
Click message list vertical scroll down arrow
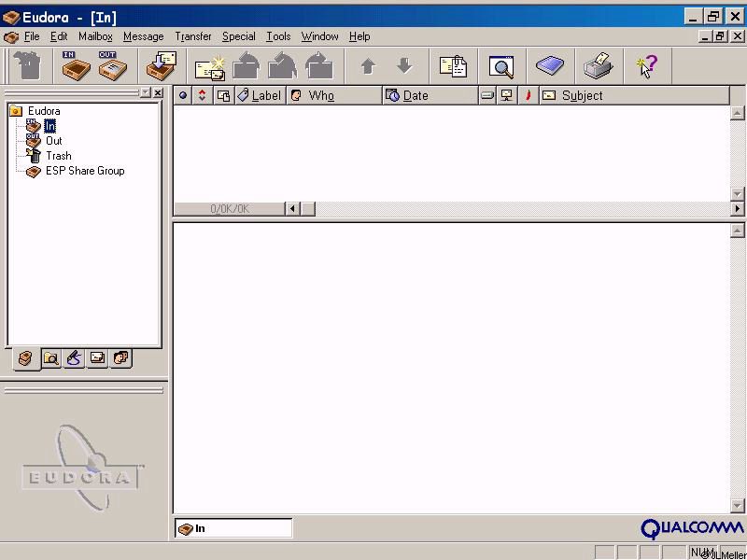pyautogui.click(x=737, y=194)
